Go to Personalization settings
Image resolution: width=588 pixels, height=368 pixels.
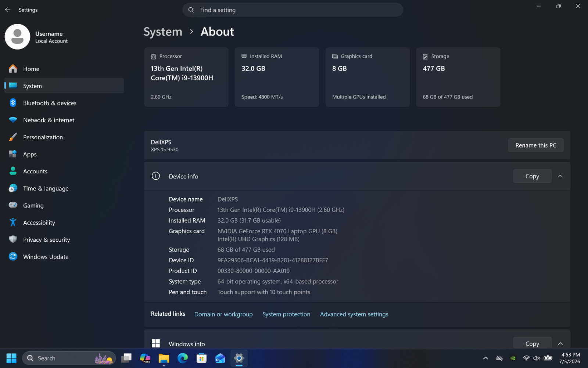64,137
